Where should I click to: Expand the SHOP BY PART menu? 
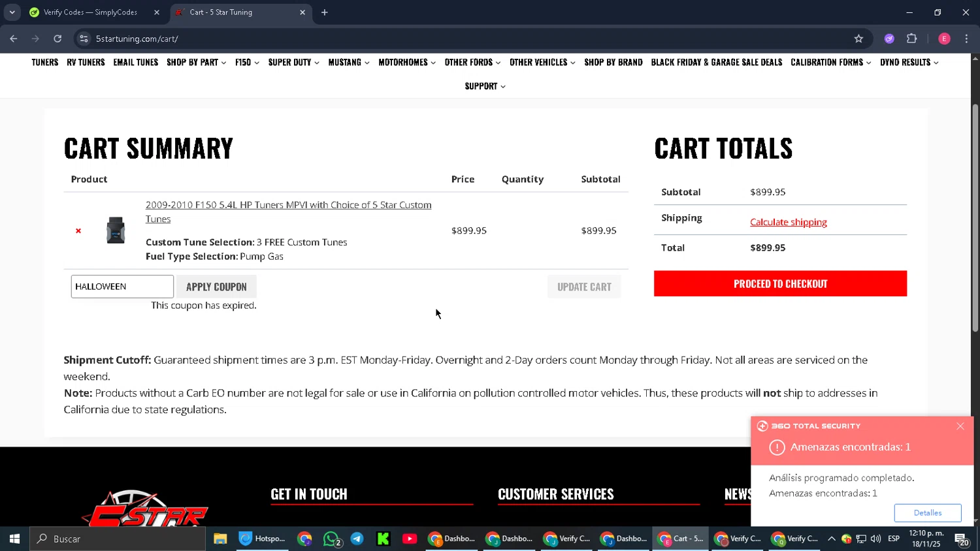coord(197,63)
